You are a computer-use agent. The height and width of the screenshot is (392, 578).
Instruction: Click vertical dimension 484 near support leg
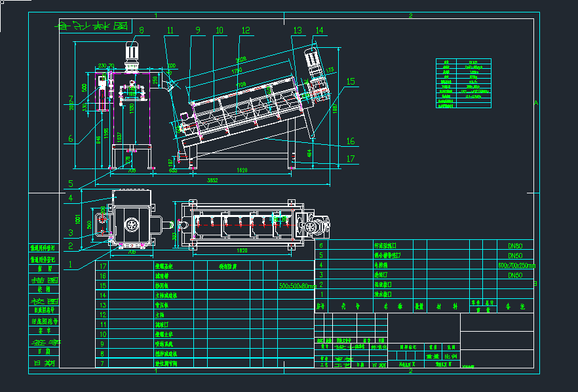tap(309, 153)
